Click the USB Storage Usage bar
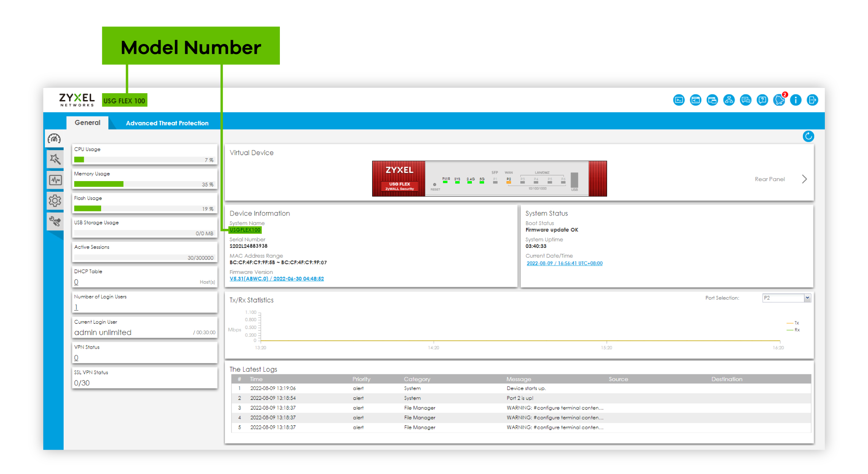This screenshot has width=868, height=474. tap(144, 233)
